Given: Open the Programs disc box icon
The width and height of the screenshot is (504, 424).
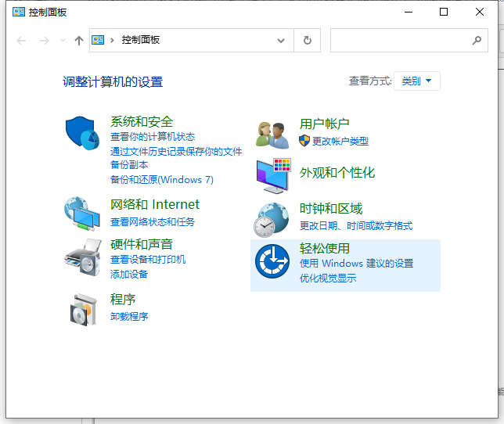Looking at the screenshot, I should point(82,308).
